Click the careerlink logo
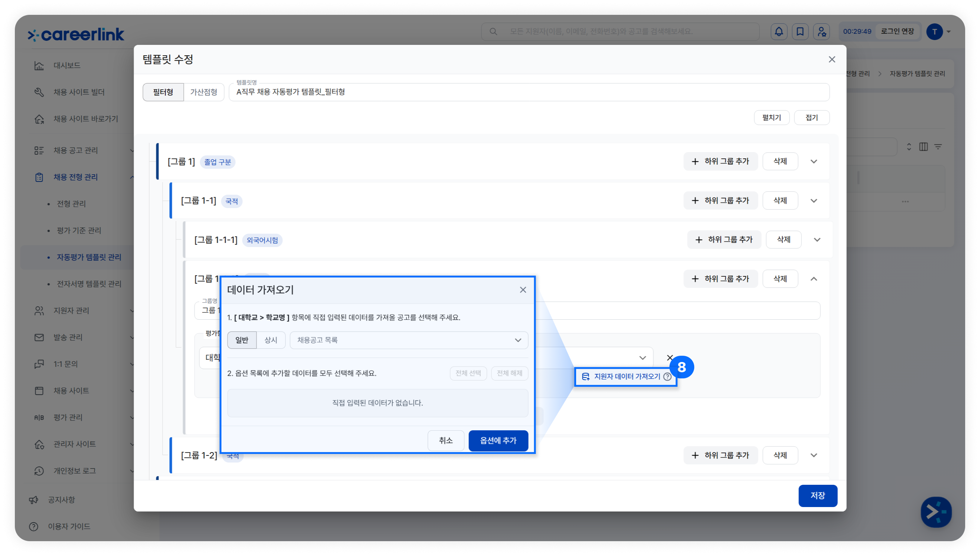Screen dimensions: 980x556 click(76, 34)
